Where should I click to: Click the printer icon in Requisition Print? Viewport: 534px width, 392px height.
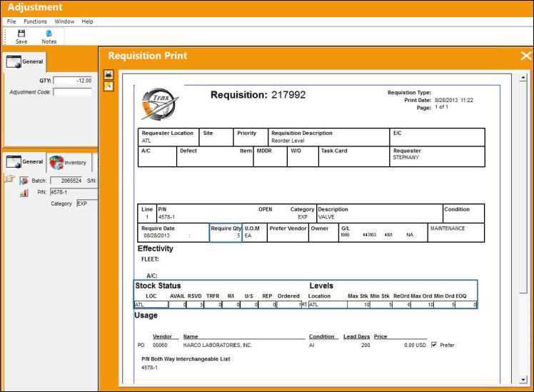[109, 74]
